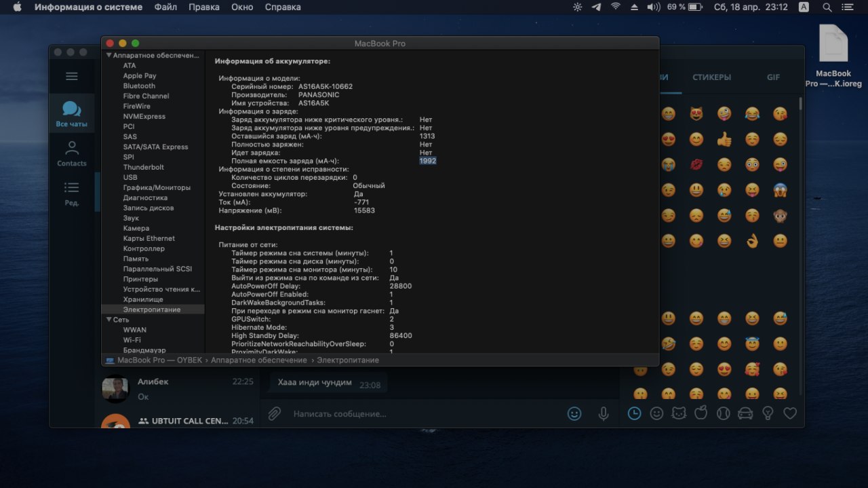This screenshot has width=868, height=488.
Task: Open volume control in menu bar
Action: coord(654,7)
